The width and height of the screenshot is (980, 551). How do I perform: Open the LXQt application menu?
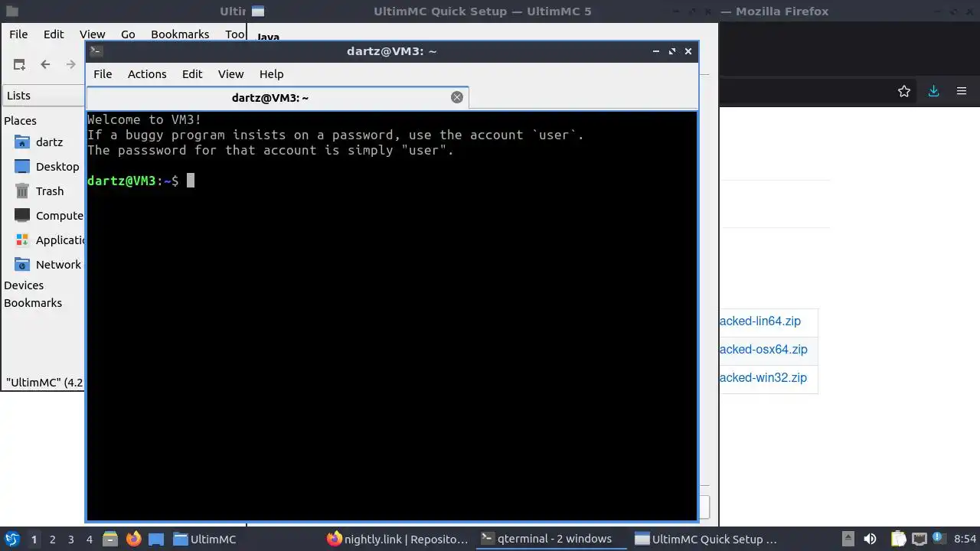point(11,539)
